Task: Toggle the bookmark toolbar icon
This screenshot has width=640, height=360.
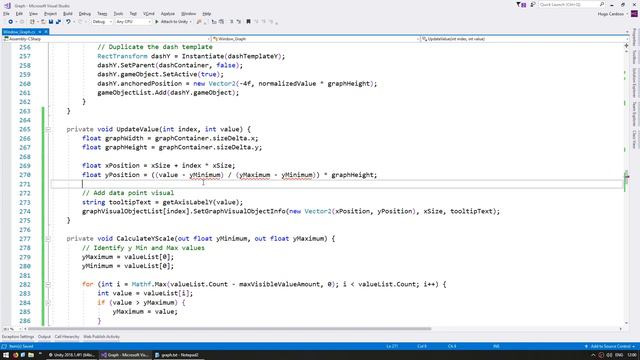Action: pyautogui.click(x=248, y=22)
